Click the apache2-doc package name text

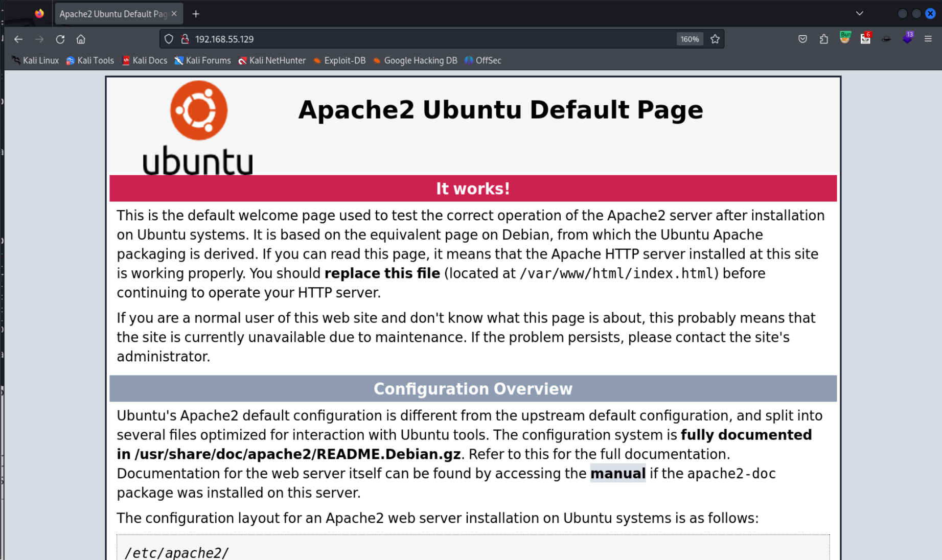[731, 474]
